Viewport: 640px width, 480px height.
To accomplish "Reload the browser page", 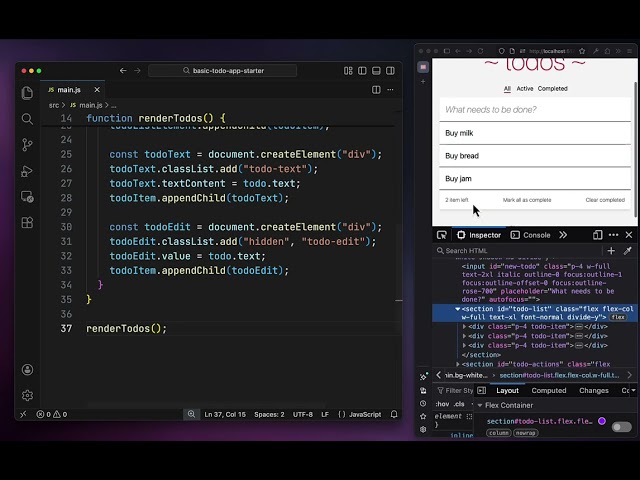I will [x=480, y=51].
